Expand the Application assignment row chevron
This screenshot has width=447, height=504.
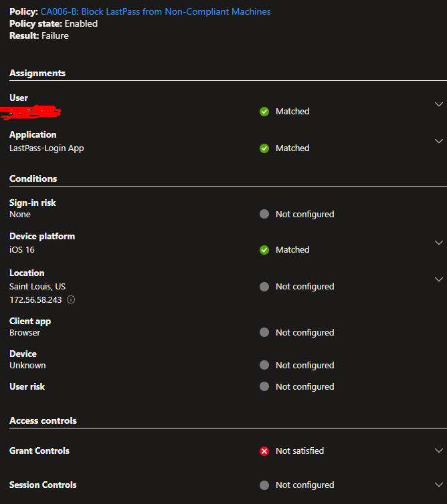[x=438, y=141]
